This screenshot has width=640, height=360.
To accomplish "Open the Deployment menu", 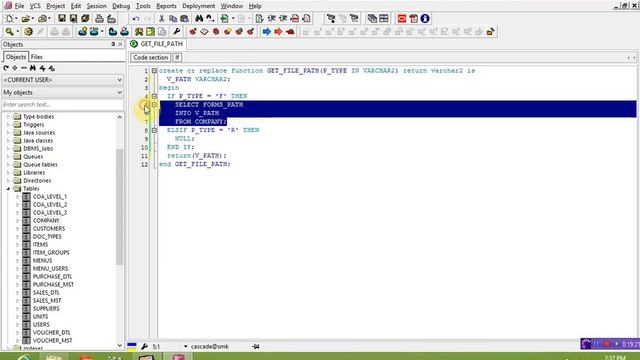I will coord(198,6).
